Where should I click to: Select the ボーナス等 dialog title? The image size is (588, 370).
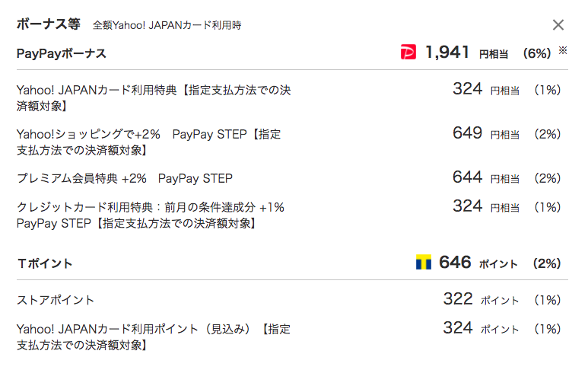pyautogui.click(x=49, y=24)
